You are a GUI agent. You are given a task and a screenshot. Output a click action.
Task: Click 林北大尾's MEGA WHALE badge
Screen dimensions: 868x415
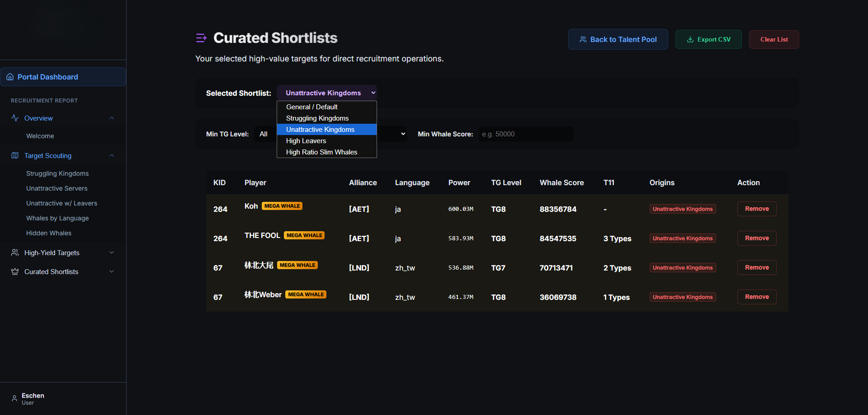click(297, 265)
